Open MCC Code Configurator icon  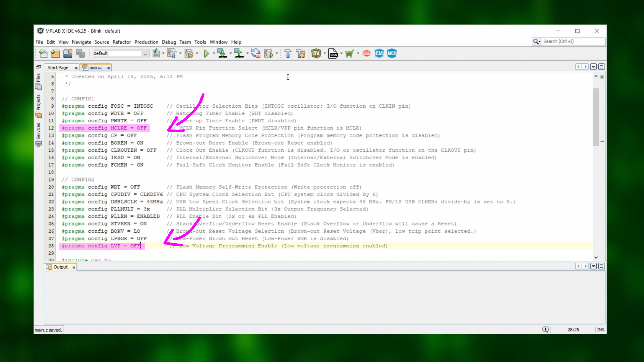(392, 53)
